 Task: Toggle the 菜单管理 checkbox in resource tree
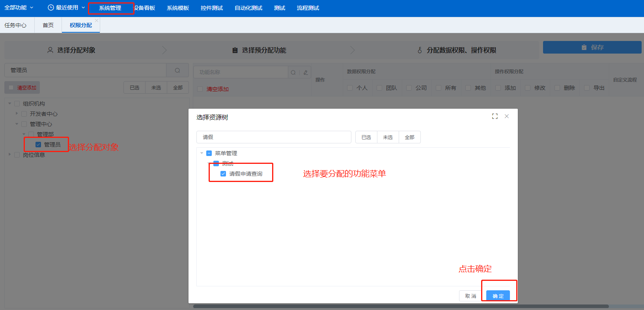click(209, 153)
